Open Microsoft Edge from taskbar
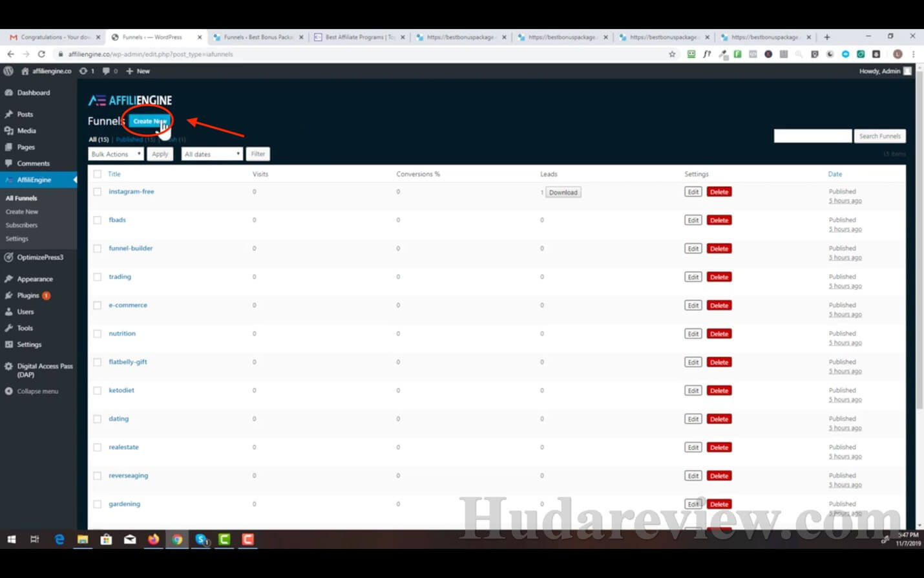 click(x=59, y=539)
